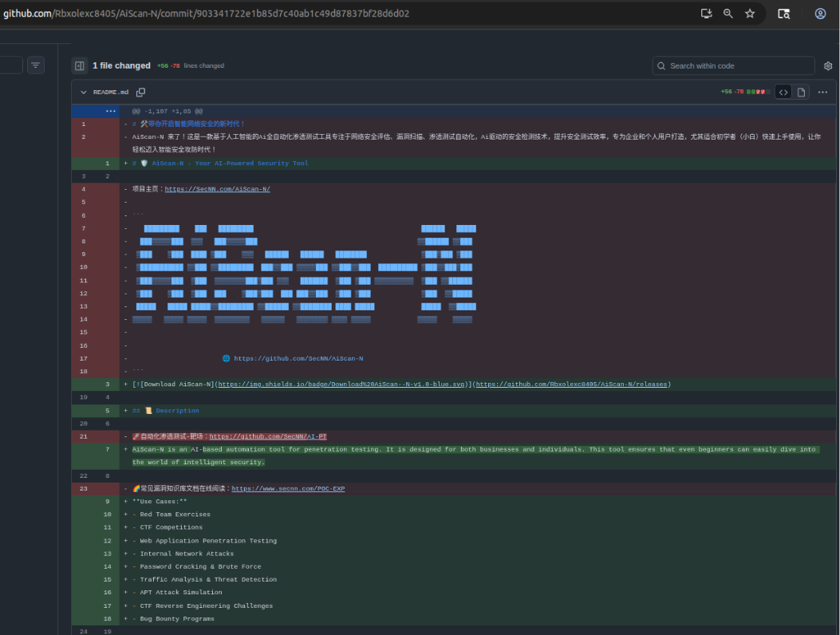Bookmark this page with the star icon
The width and height of the screenshot is (840, 635).
click(750, 14)
